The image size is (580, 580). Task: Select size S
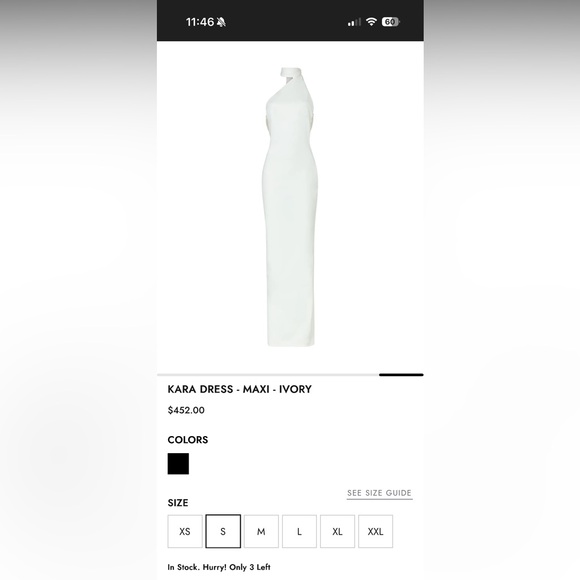click(223, 531)
